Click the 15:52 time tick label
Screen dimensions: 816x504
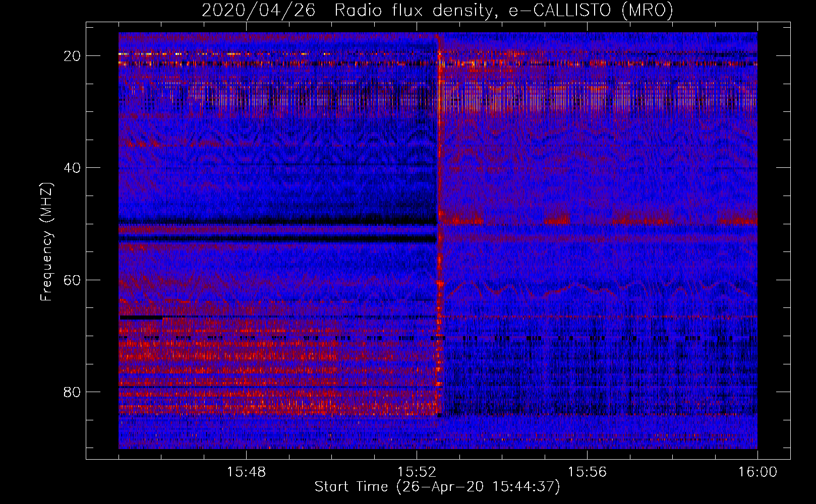click(417, 472)
